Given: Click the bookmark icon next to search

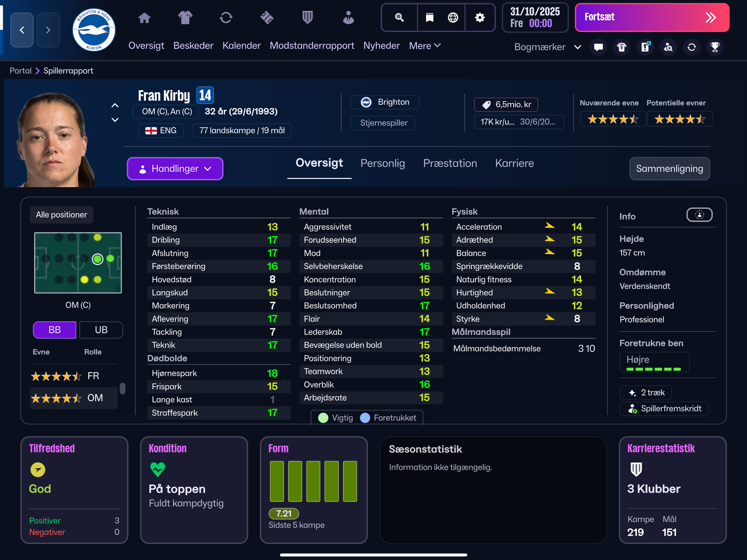Looking at the screenshot, I should (x=429, y=17).
